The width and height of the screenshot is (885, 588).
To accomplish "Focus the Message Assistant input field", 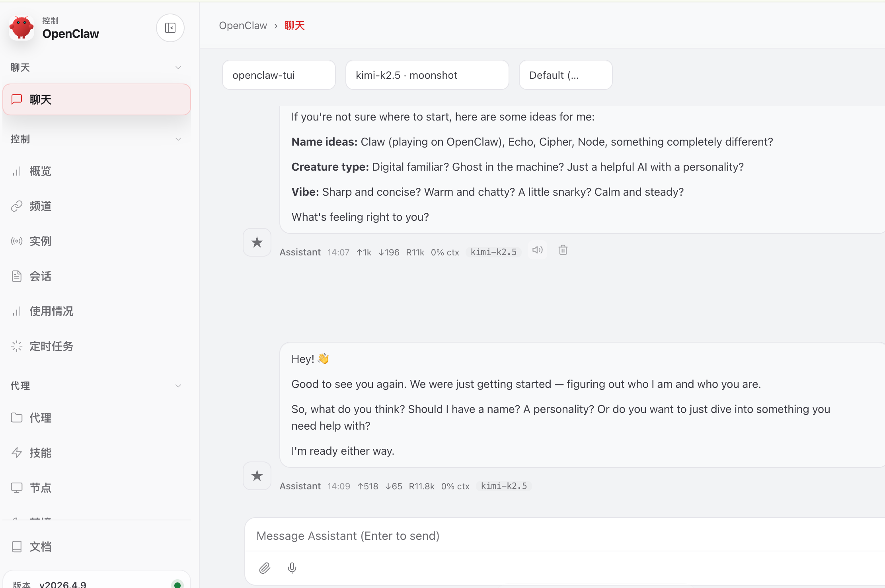I will pyautogui.click(x=557, y=536).
